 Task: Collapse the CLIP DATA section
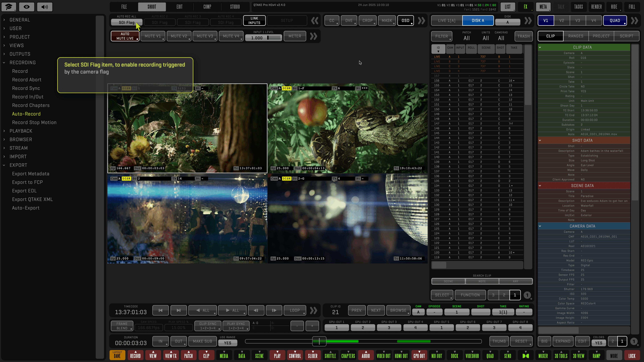coord(540,47)
